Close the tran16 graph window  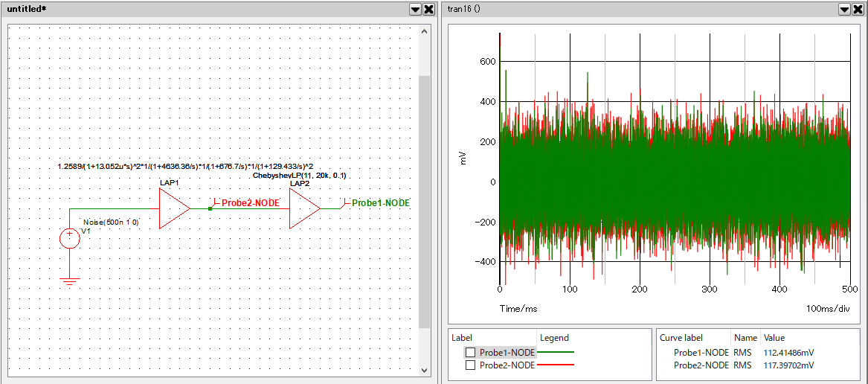[x=858, y=10]
